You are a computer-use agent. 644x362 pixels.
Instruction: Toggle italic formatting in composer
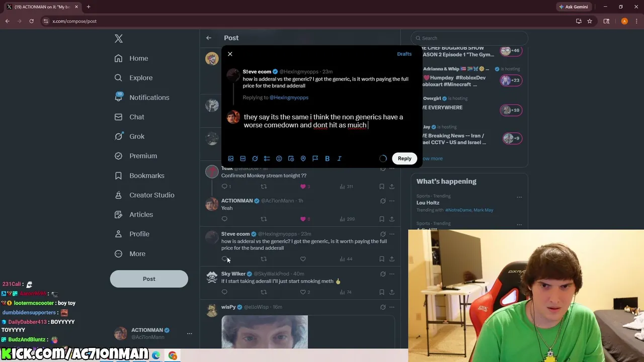[x=340, y=158]
